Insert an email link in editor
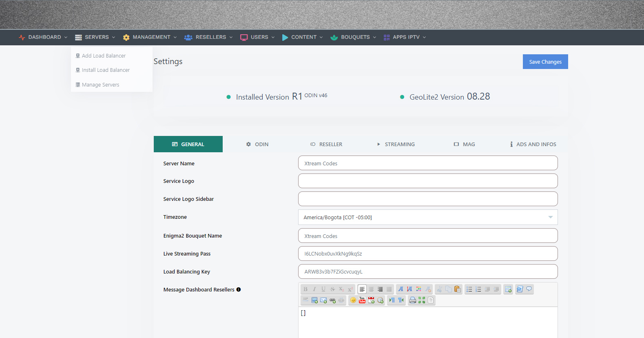 (323, 300)
